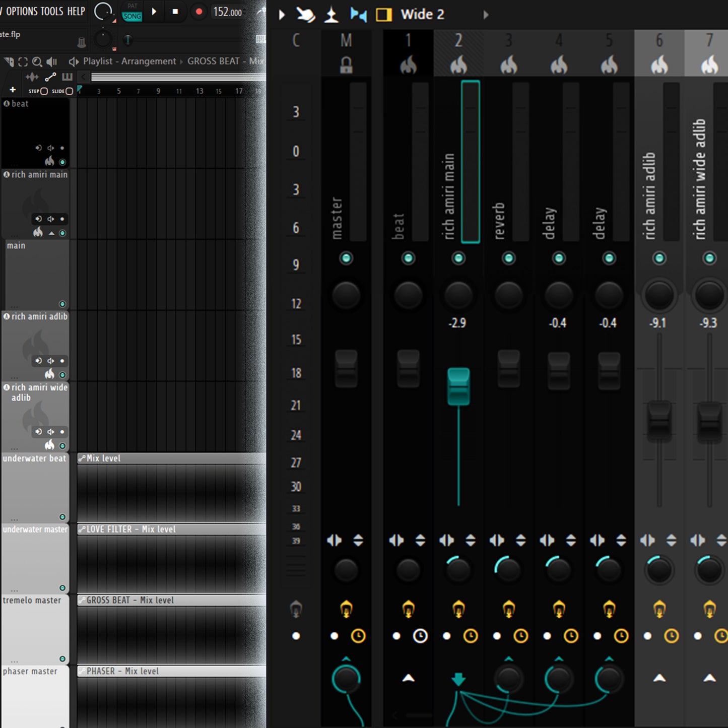
Task: Click the pan knob on insert 4 delay
Action: point(559,295)
